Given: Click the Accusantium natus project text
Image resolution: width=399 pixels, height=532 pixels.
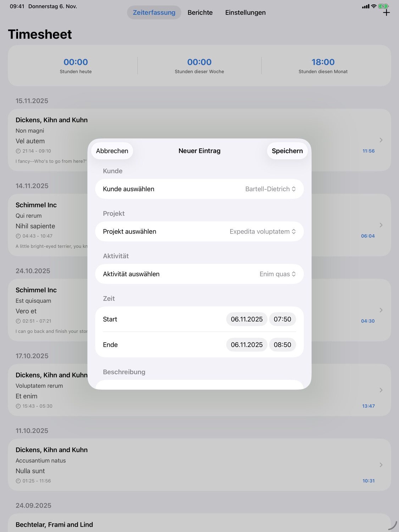Looking at the screenshot, I should click(41, 461).
